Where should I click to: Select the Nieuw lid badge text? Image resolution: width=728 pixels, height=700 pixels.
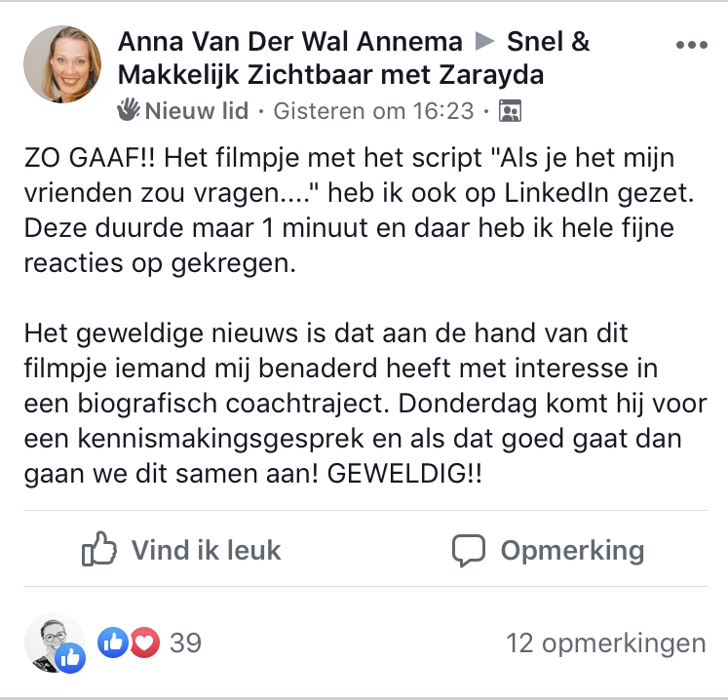197,111
